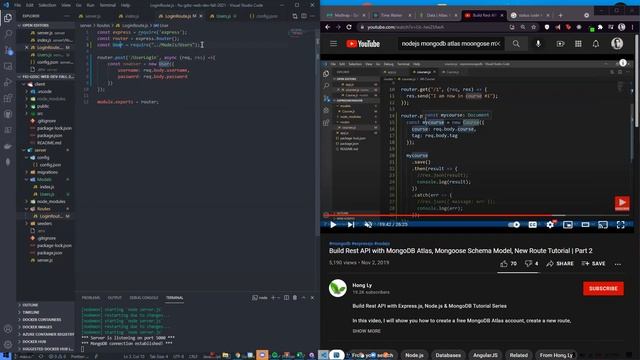The height and width of the screenshot is (360, 640).
Task: Switch to the OUTPUT panel tab
Action: tap(115, 298)
